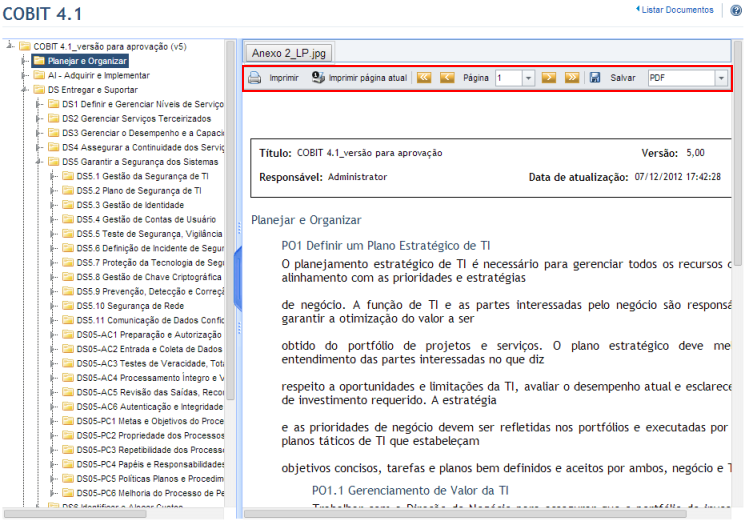Click the PO1.1 Gerenciamento de Valor da TI heading
This screenshot has width=745, height=521.
(410, 490)
